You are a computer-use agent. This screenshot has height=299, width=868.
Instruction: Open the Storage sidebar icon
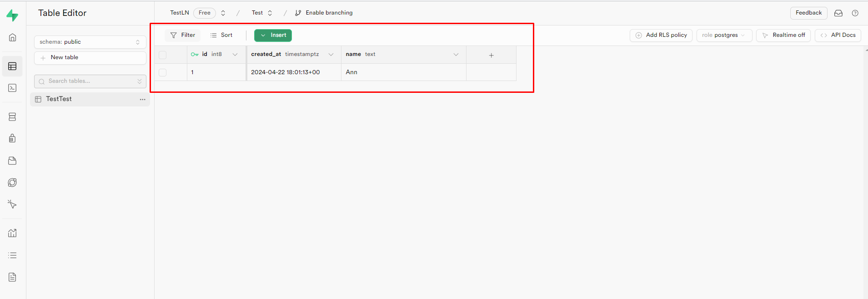[x=13, y=161]
